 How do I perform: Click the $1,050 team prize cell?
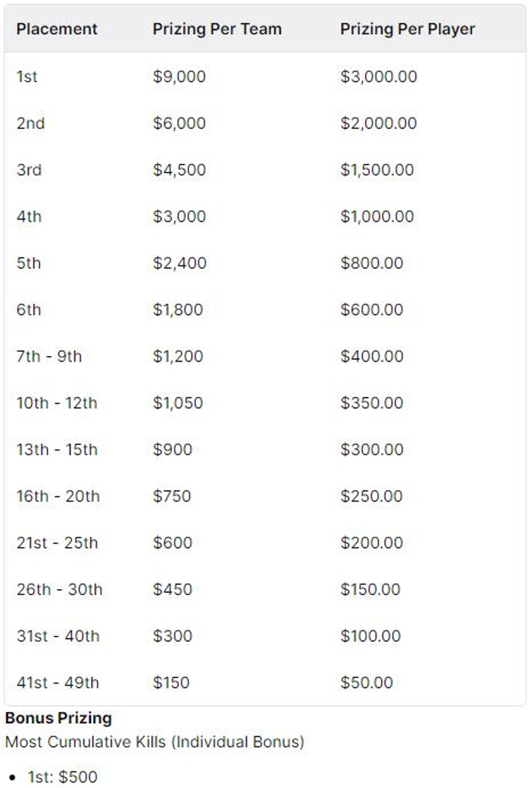178,403
